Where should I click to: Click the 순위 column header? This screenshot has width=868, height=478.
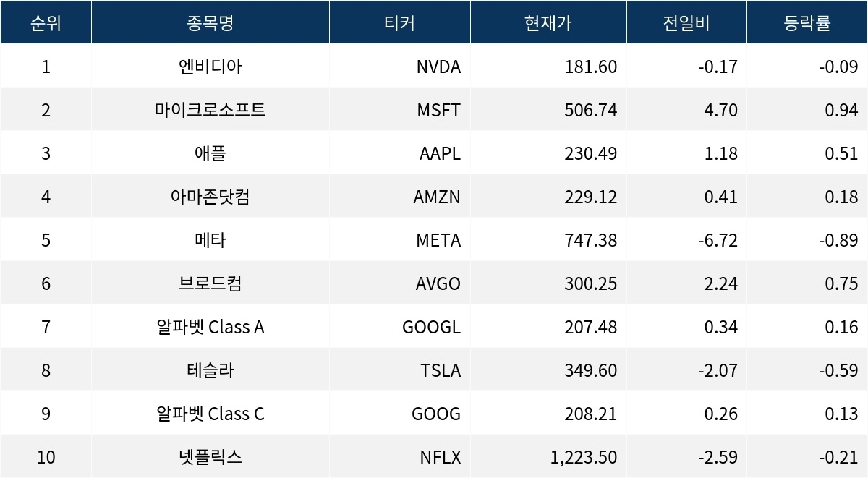pyautogui.click(x=46, y=23)
